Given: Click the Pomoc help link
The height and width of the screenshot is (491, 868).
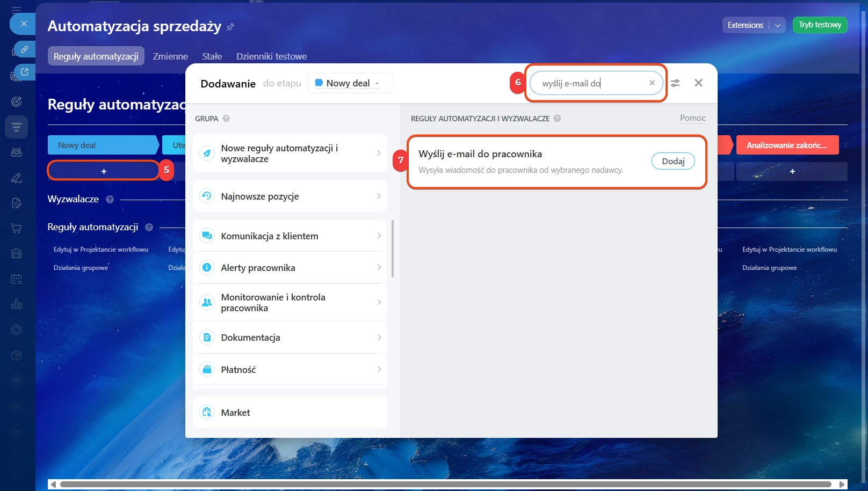Looking at the screenshot, I should tap(692, 118).
